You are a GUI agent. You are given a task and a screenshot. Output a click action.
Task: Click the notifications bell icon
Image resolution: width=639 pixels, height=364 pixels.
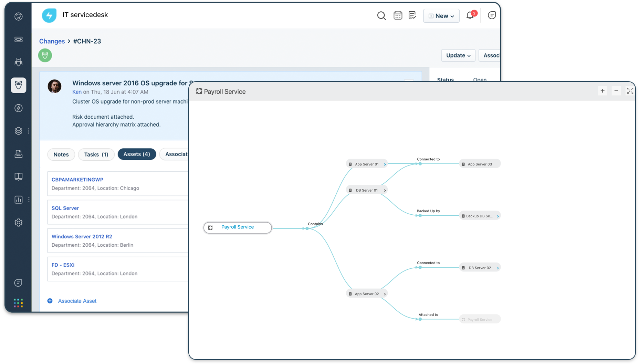click(470, 15)
